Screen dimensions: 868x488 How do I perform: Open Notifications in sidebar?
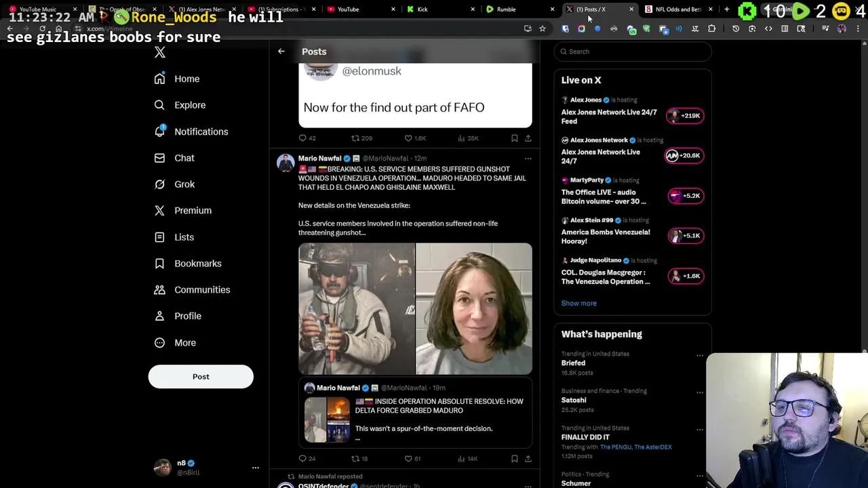point(191,131)
